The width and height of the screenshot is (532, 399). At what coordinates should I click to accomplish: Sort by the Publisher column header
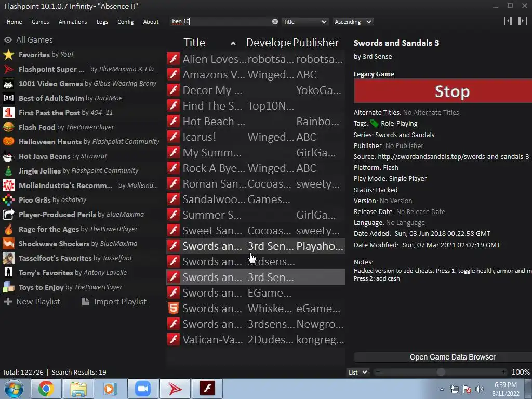[315, 43]
